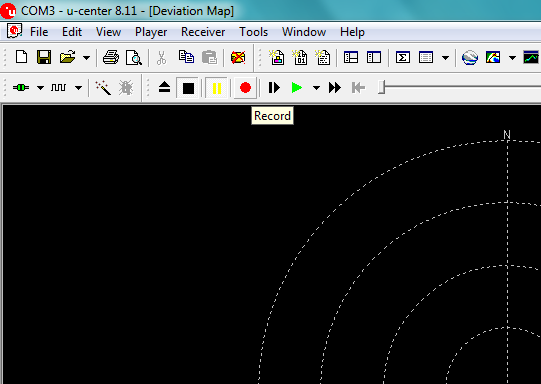This screenshot has height=384, width=541.
Task: Click the page icon with colored picture
Action: pyautogui.click(x=277, y=57)
